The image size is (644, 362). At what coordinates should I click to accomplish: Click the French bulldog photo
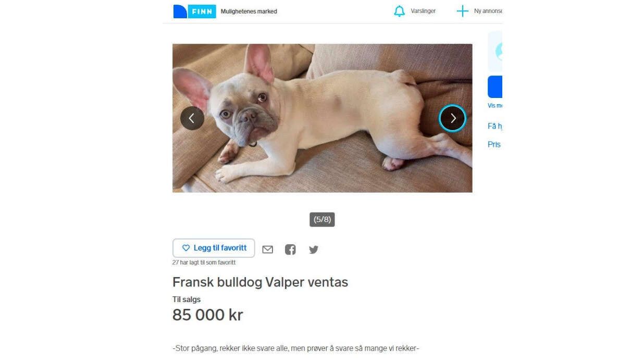(322, 118)
